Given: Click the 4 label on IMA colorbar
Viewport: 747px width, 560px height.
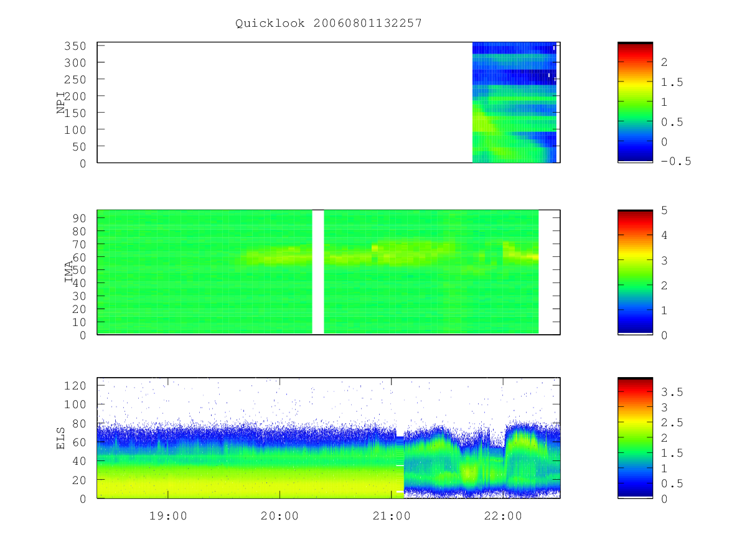Looking at the screenshot, I should [664, 235].
